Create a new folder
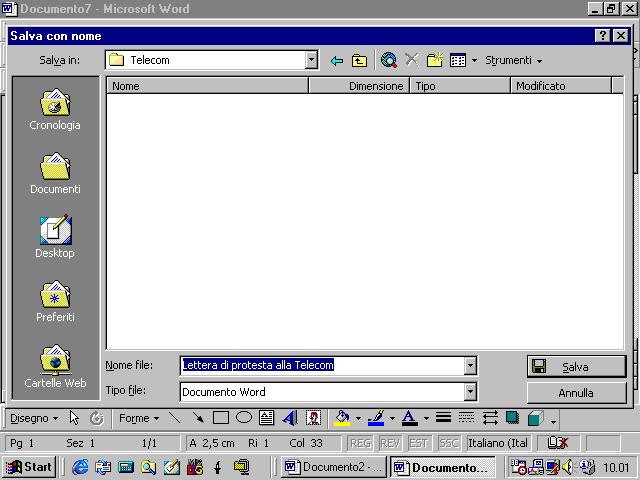The width and height of the screenshot is (640, 480). click(x=435, y=60)
